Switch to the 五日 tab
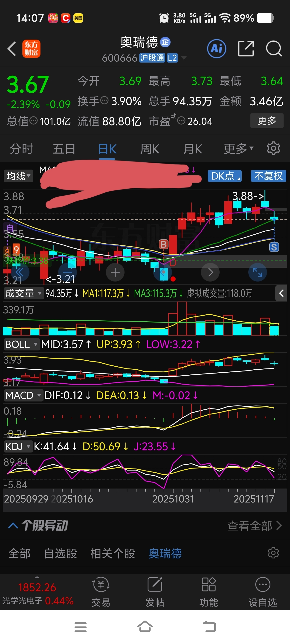290x644 pixels. (64, 149)
